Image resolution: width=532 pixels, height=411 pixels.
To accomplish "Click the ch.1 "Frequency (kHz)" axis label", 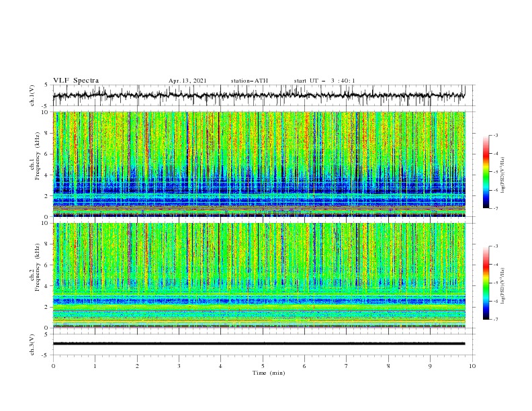I will (38, 156).
